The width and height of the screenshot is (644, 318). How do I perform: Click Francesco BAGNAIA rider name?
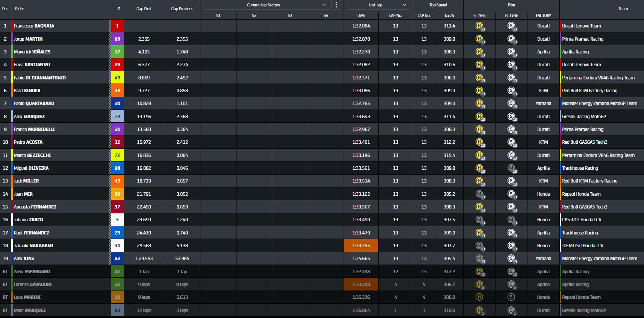coord(34,26)
